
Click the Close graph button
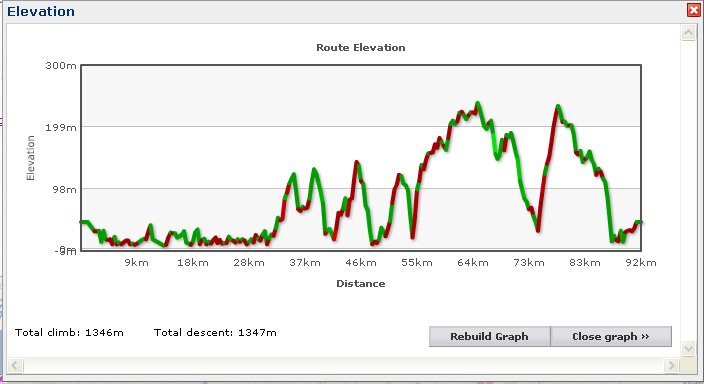point(611,336)
